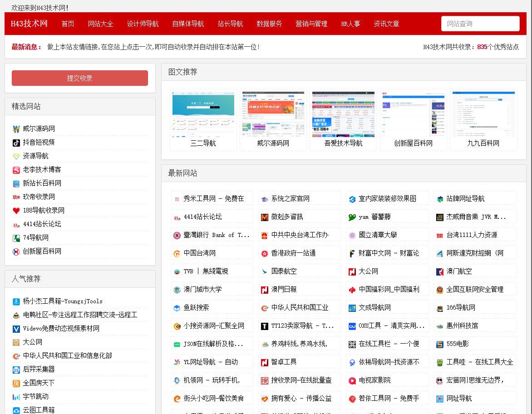Viewport: 532px width, 414px height.
Task: Click the 资源导航 diamond icon
Action: click(x=16, y=156)
